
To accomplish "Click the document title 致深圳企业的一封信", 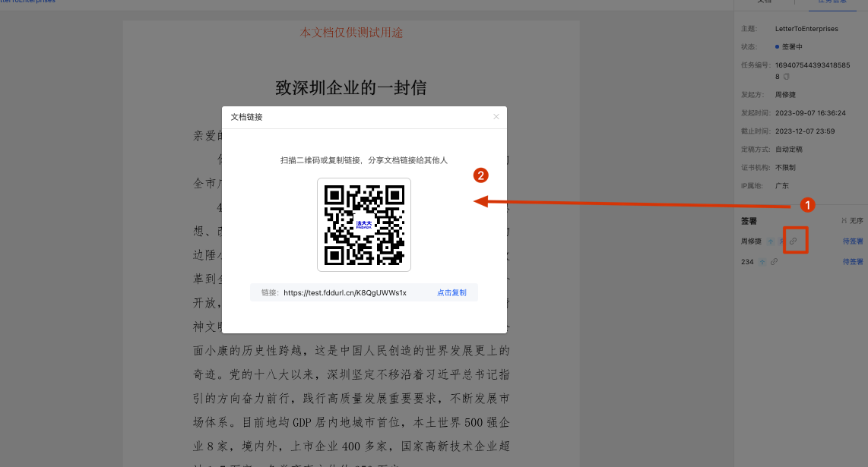I will 351,87.
